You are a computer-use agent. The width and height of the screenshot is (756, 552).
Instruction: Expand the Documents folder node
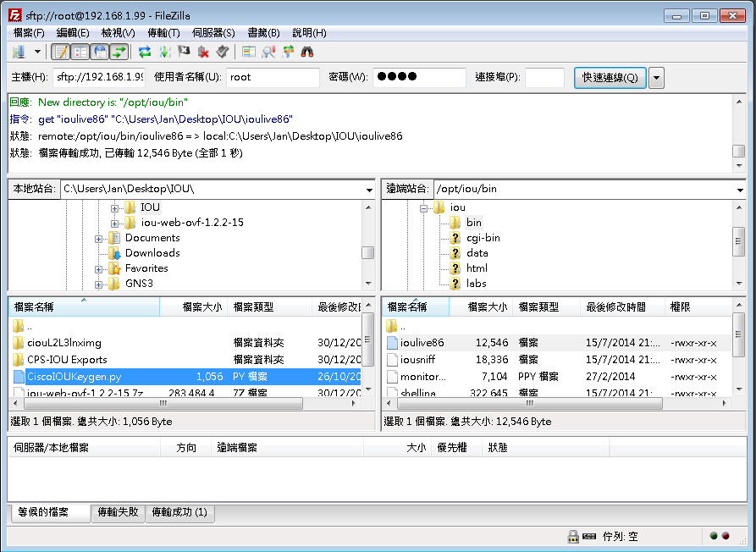click(98, 239)
